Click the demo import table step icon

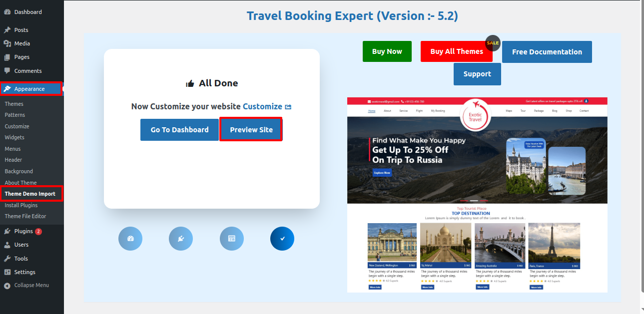point(232,239)
